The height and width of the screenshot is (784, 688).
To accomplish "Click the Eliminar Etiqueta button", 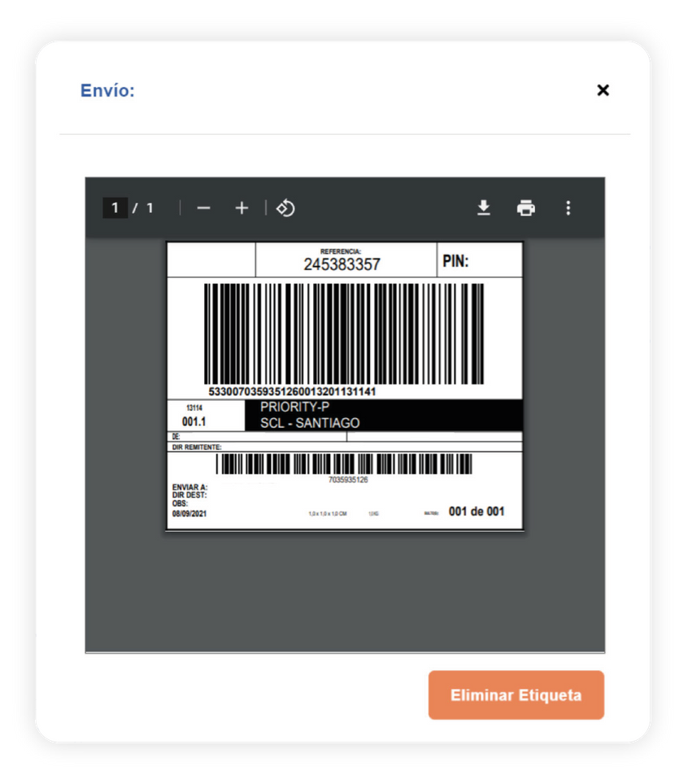I will 516,695.
